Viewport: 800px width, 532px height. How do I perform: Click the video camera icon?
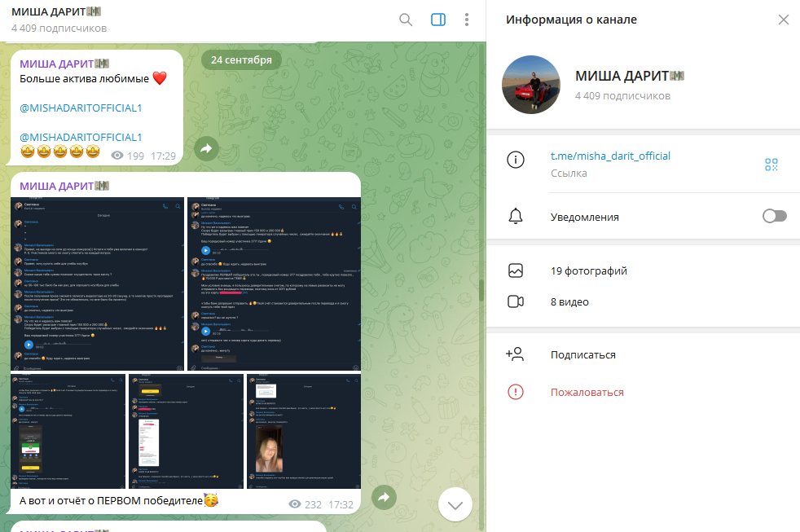coord(516,301)
